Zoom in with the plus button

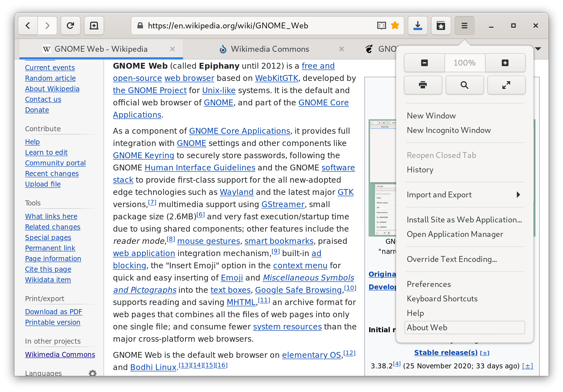[505, 63]
